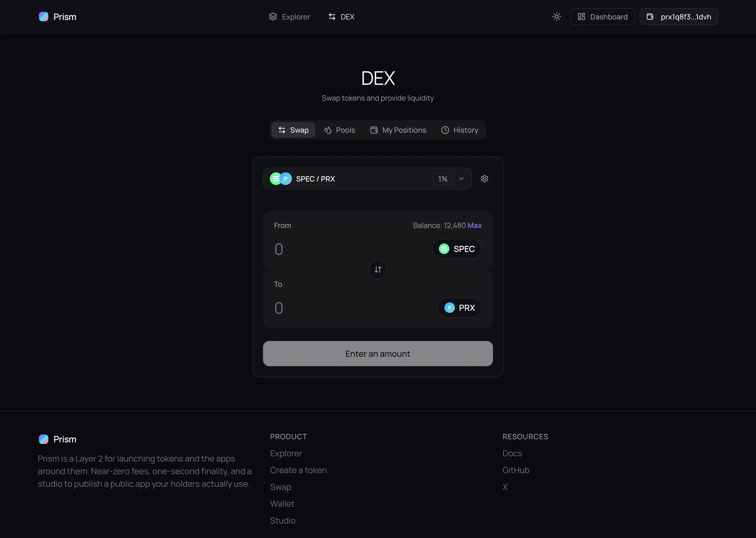Click the Prism logo in the header
The width and height of the screenshot is (756, 538).
click(57, 17)
